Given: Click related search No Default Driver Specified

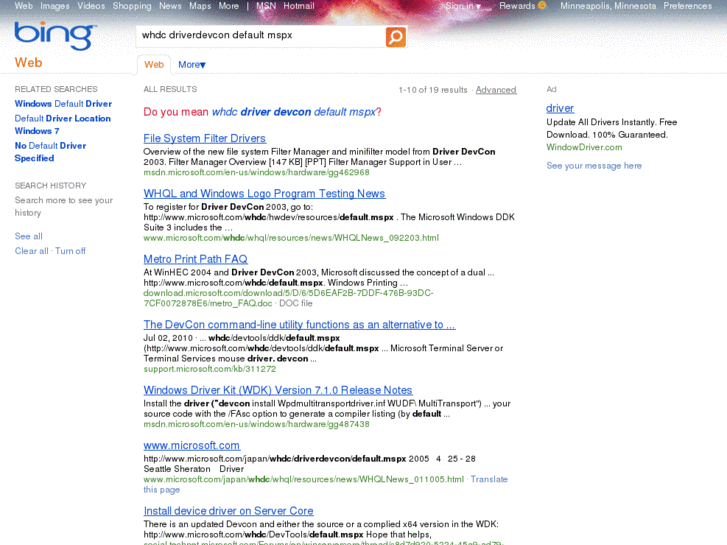Looking at the screenshot, I should pos(50,152).
